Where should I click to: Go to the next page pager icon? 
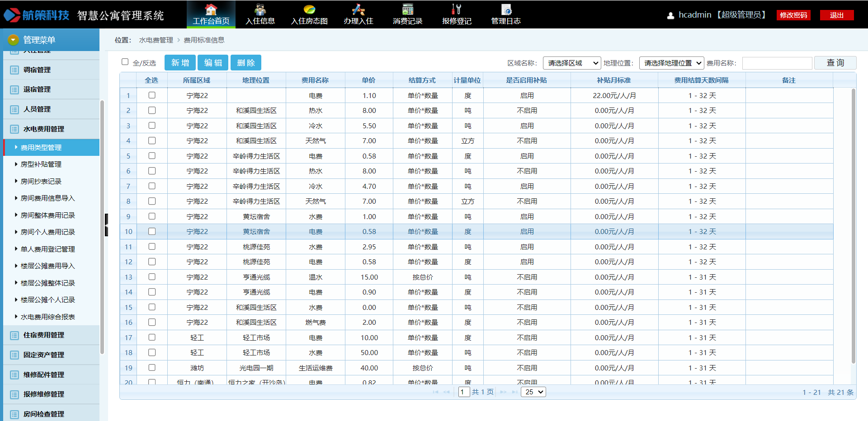(503, 392)
